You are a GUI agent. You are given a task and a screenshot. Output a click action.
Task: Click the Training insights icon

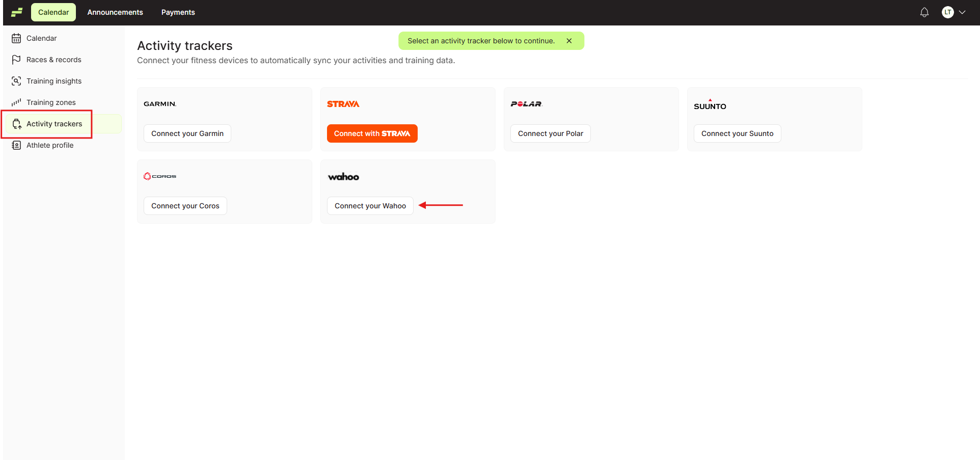tap(16, 81)
